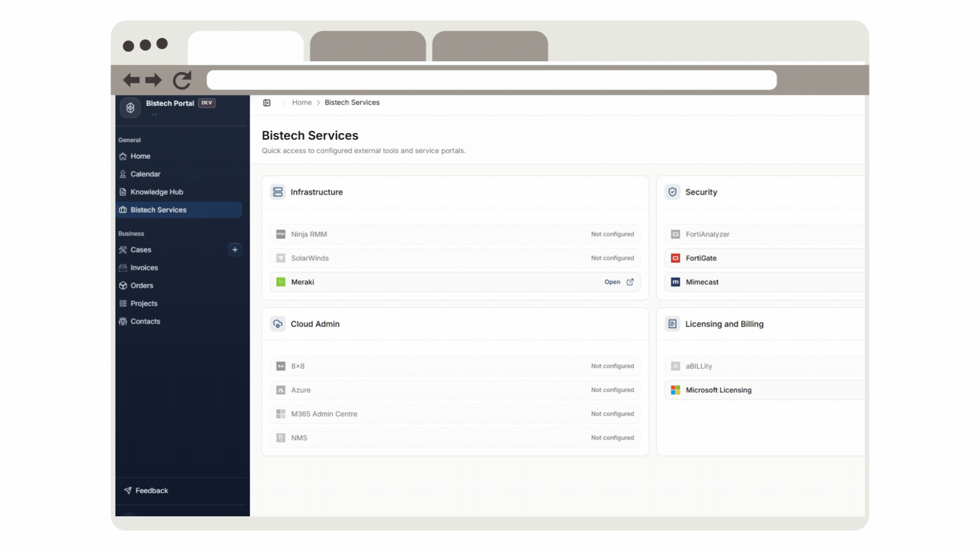Open the Meraki service row
The height and width of the screenshot is (551, 980).
[455, 282]
